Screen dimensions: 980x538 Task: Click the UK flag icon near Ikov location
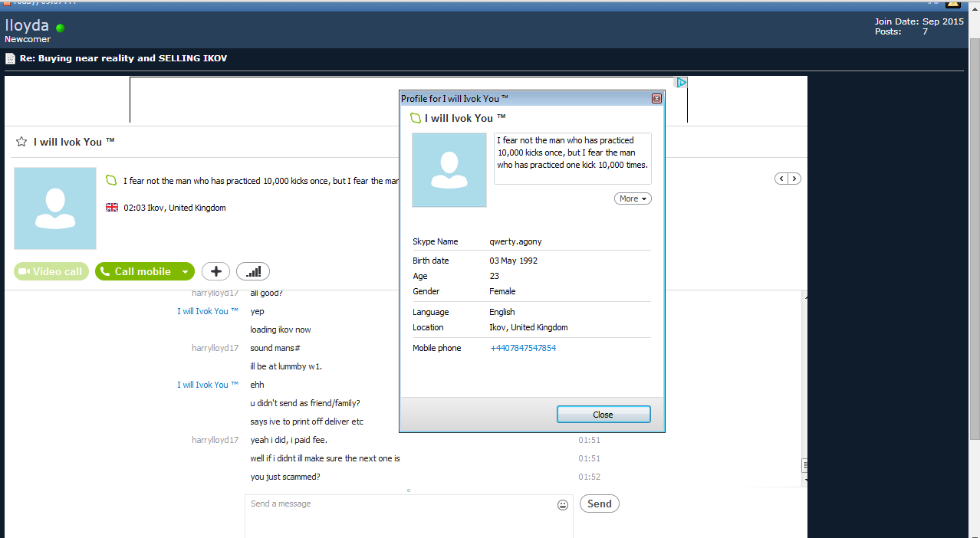112,208
